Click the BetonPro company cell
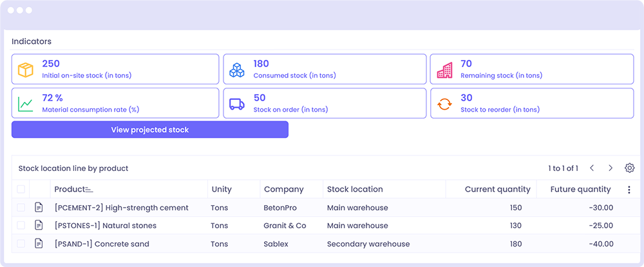The height and width of the screenshot is (267, 644). click(281, 208)
